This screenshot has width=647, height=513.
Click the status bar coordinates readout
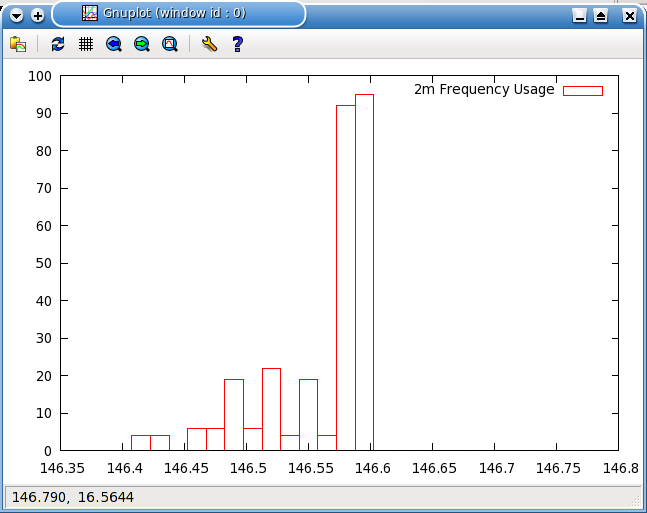click(72, 497)
